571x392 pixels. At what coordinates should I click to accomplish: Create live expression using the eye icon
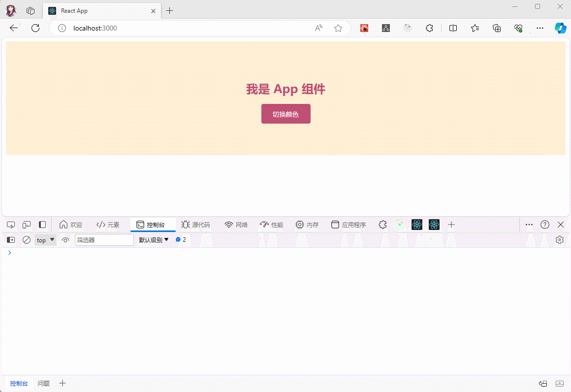65,240
